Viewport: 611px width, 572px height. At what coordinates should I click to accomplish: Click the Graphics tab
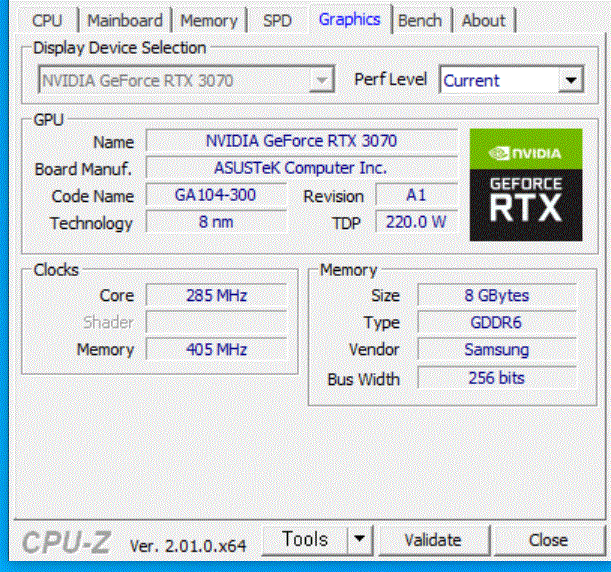point(350,19)
